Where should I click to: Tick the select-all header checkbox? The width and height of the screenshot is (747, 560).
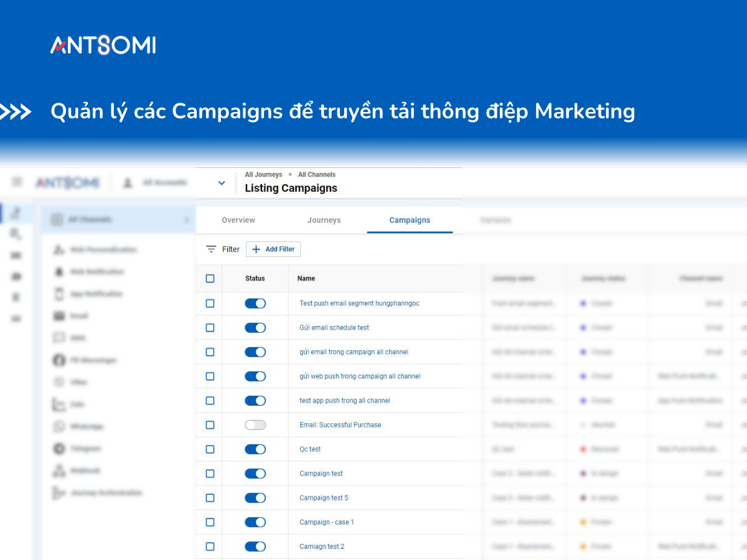click(x=210, y=279)
